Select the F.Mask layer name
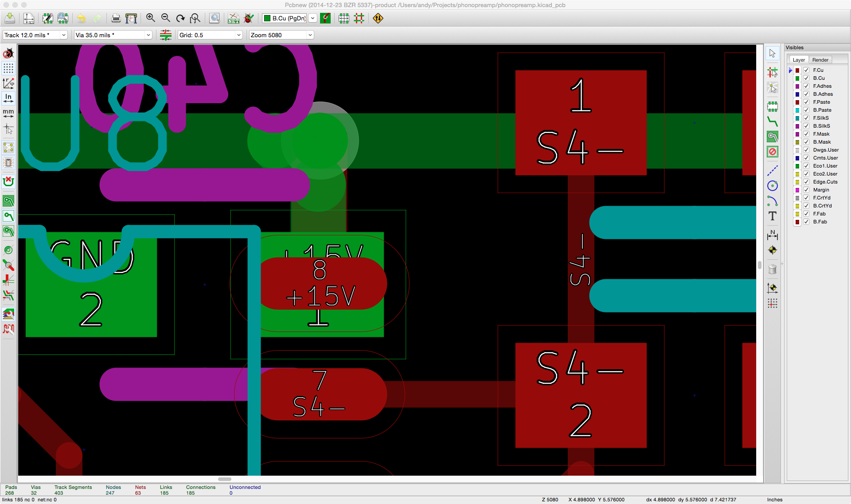Viewport: 851px width, 504px height. coord(821,134)
